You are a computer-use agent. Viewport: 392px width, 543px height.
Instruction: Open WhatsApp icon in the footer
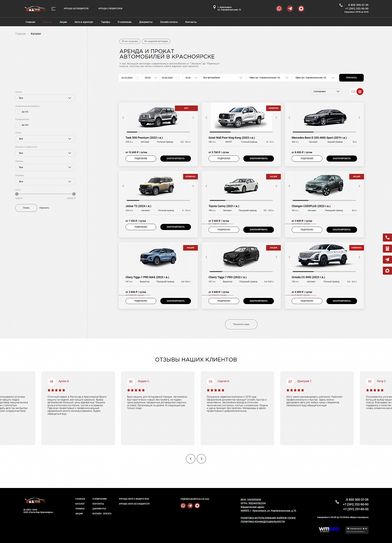[x=183, y=506]
